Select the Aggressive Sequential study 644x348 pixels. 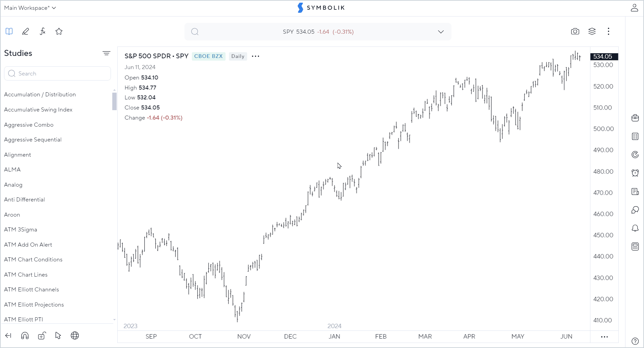(33, 139)
